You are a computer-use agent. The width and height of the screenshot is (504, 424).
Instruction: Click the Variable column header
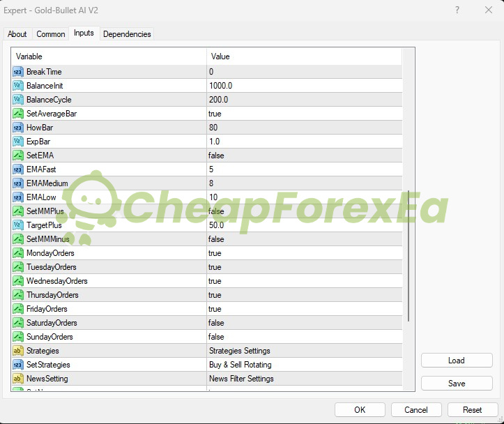pos(109,56)
